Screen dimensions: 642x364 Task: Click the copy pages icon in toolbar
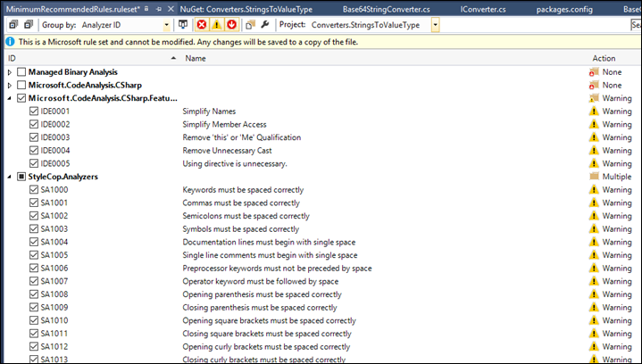coord(250,25)
